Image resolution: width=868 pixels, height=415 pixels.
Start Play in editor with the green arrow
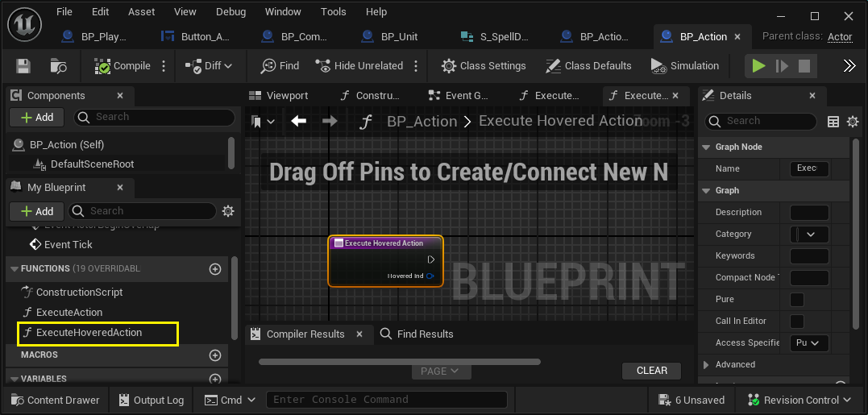[x=758, y=66]
